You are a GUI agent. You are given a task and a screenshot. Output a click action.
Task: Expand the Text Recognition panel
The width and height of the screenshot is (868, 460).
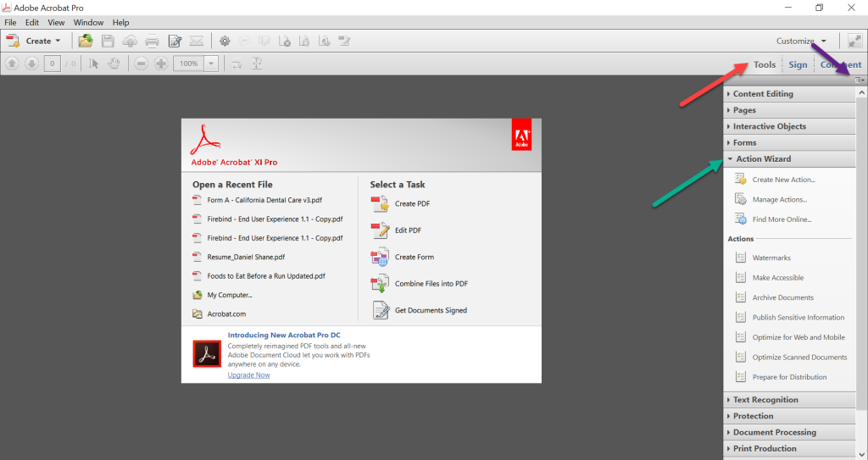pyautogui.click(x=789, y=400)
